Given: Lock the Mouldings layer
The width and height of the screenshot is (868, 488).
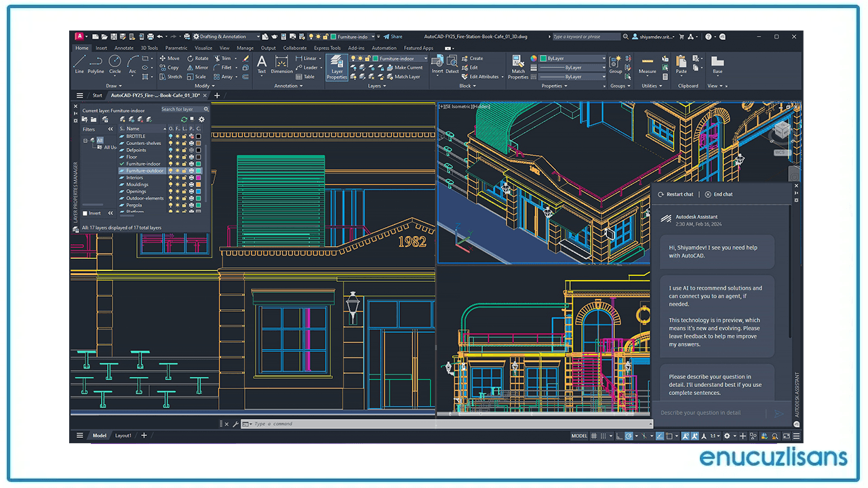Looking at the screenshot, I should pyautogui.click(x=184, y=184).
